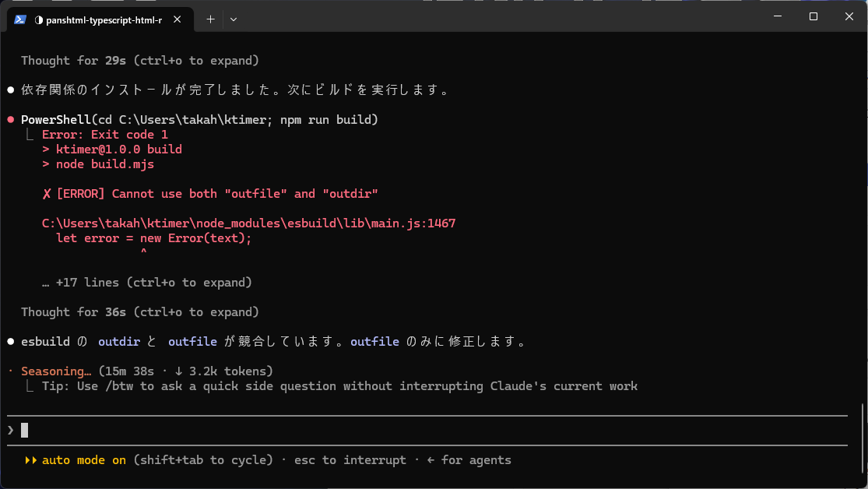Click the auto mode on indicator
The height and width of the screenshot is (489, 868).
84,460
